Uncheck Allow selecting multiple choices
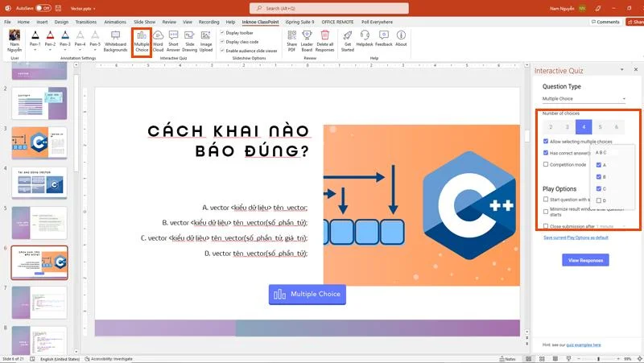This screenshot has height=363, width=644. (546, 142)
